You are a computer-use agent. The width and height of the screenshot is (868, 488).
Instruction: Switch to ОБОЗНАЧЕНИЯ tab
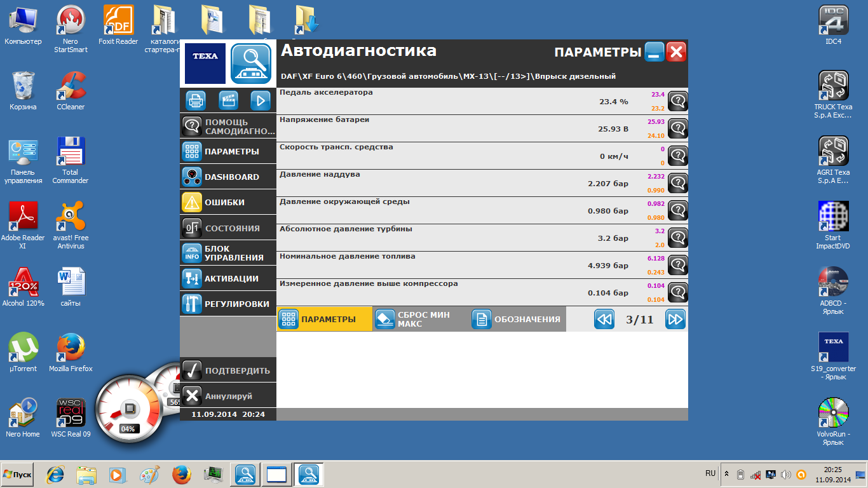pyautogui.click(x=518, y=319)
